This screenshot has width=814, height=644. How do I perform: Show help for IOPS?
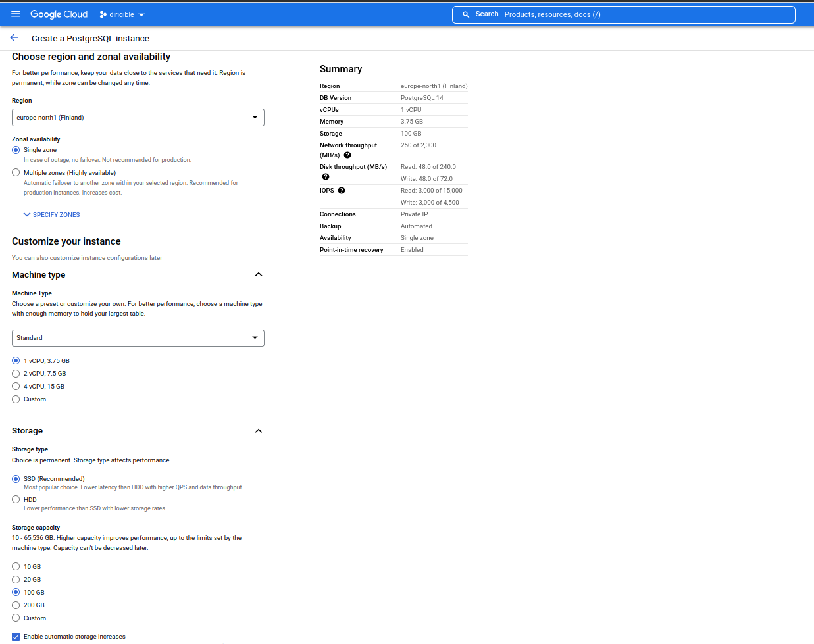coord(342,191)
